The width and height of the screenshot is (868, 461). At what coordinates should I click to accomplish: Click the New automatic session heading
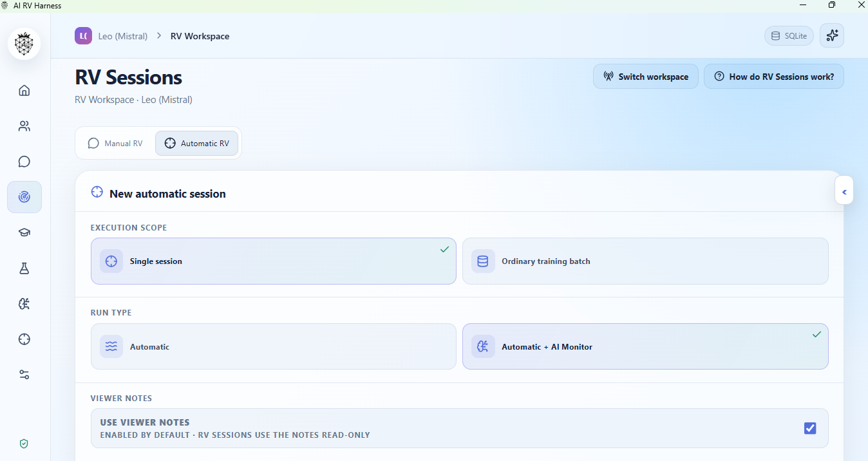pyautogui.click(x=168, y=194)
